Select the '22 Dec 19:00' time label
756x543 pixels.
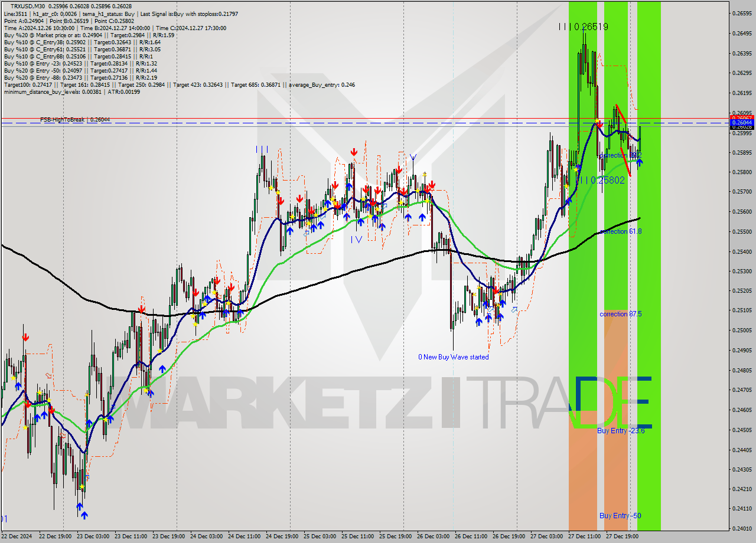coord(54,537)
